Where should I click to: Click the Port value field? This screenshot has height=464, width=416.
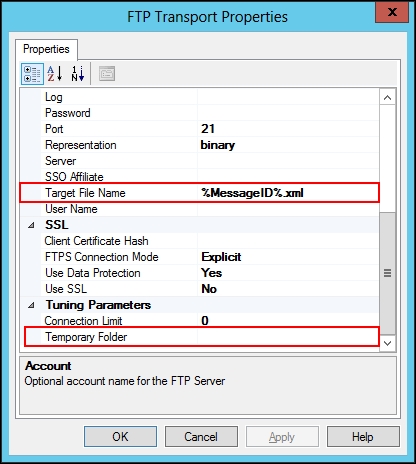click(x=288, y=129)
